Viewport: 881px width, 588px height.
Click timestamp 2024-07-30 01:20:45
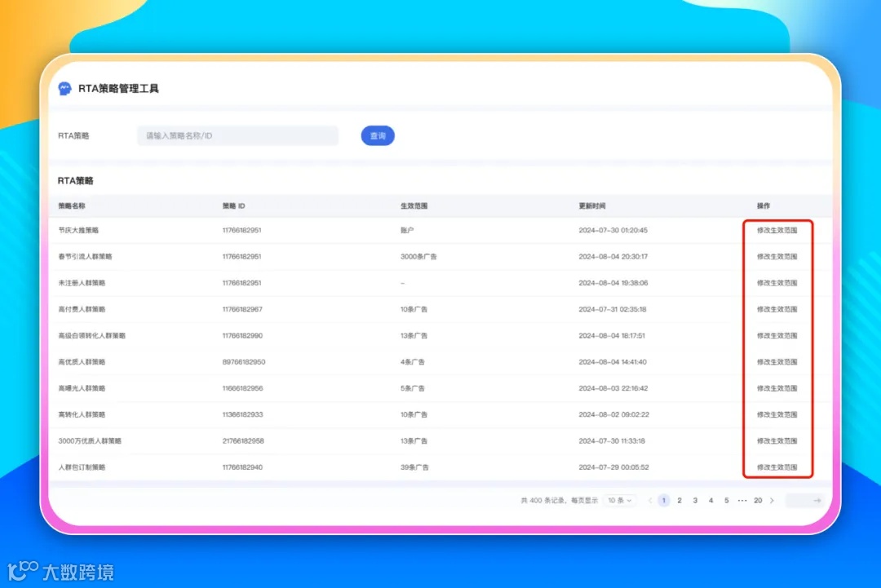click(x=613, y=230)
